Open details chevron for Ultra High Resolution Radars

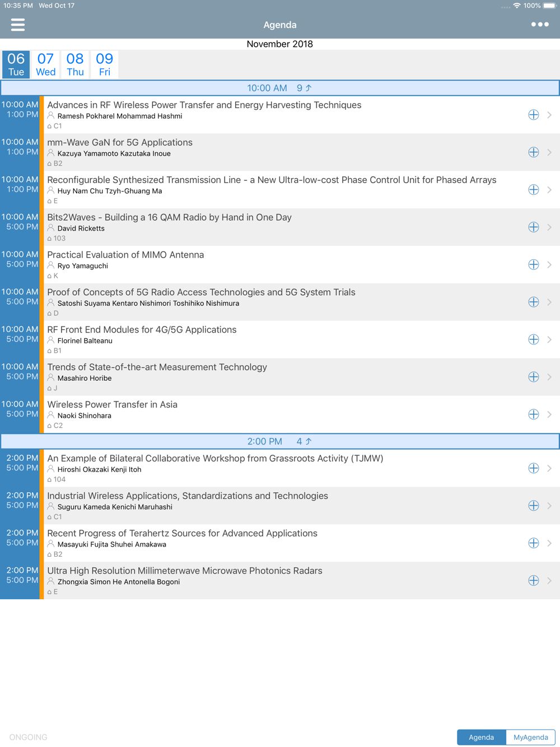[549, 581]
